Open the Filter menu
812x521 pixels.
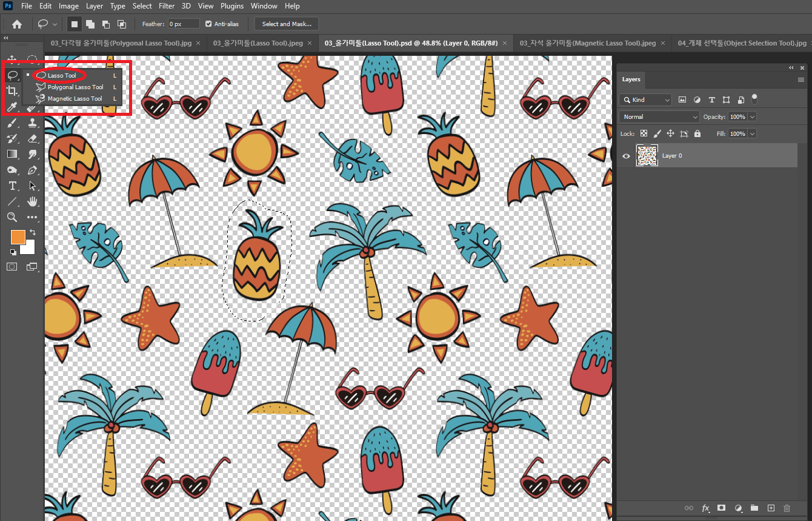tap(167, 6)
